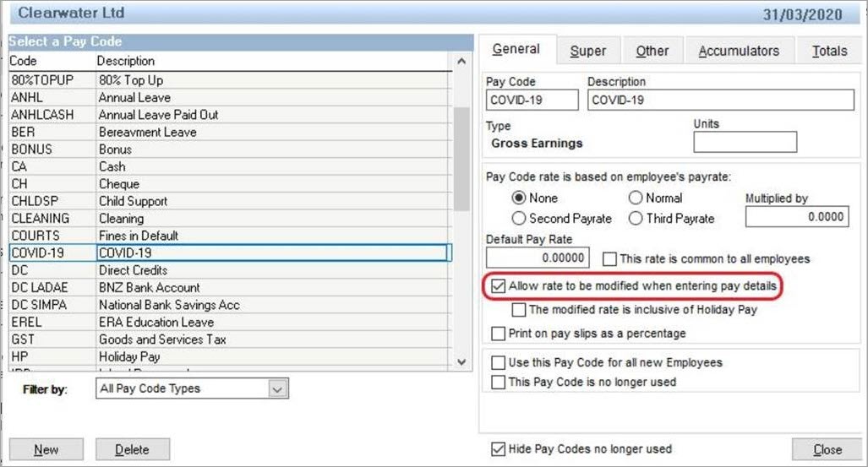
Task: Click the Multiplied by input field
Action: (796, 217)
